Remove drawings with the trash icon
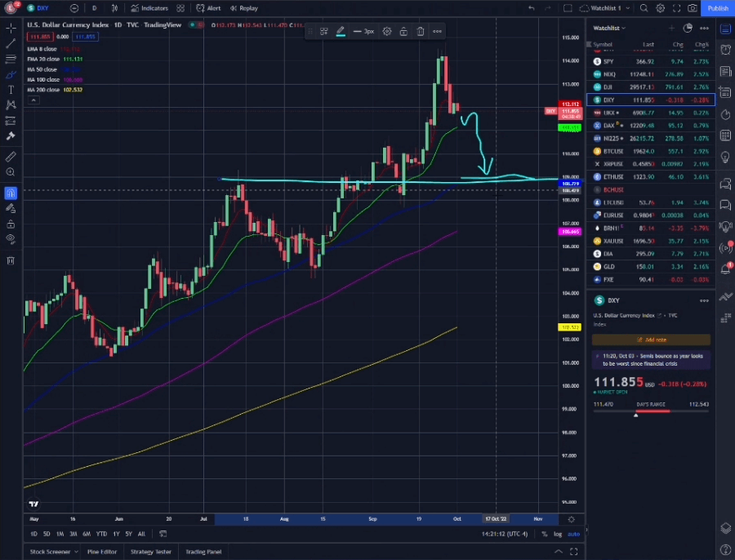The width and height of the screenshot is (735, 560). pyautogui.click(x=11, y=260)
